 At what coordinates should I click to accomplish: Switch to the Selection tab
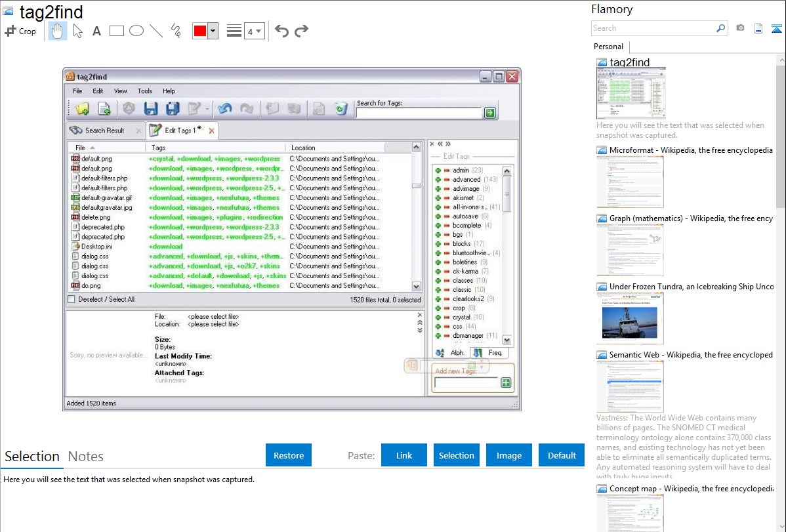click(32, 457)
